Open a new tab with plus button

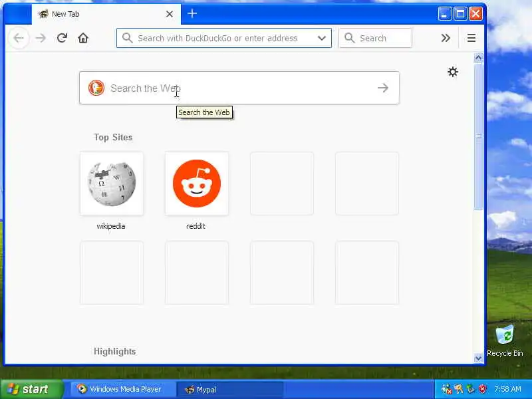(x=192, y=13)
